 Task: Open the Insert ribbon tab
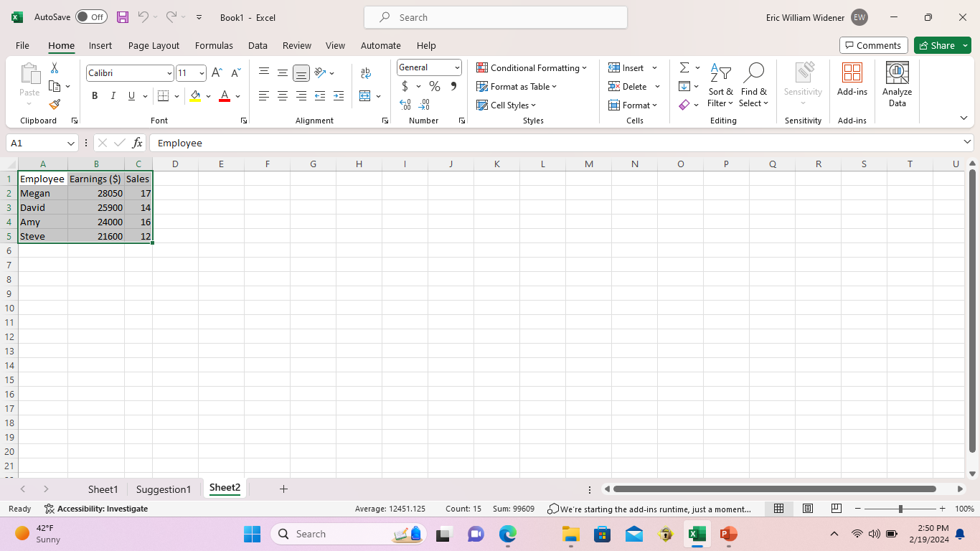pyautogui.click(x=100, y=45)
